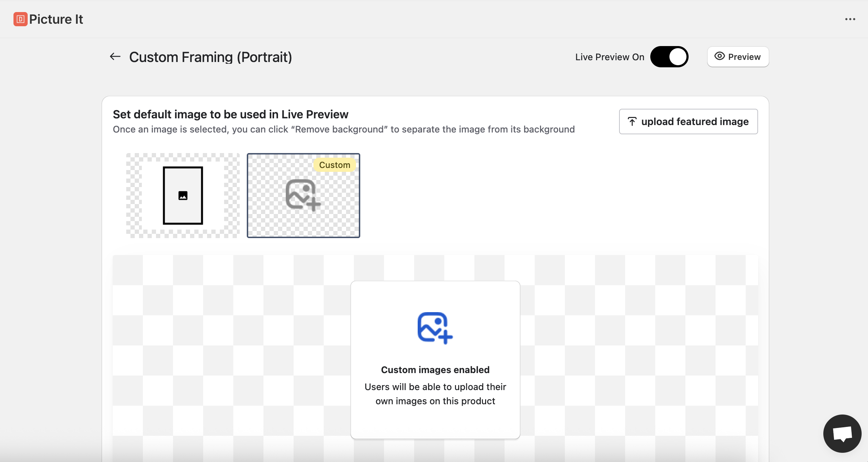Click the yellow Custom badge

(x=334, y=164)
